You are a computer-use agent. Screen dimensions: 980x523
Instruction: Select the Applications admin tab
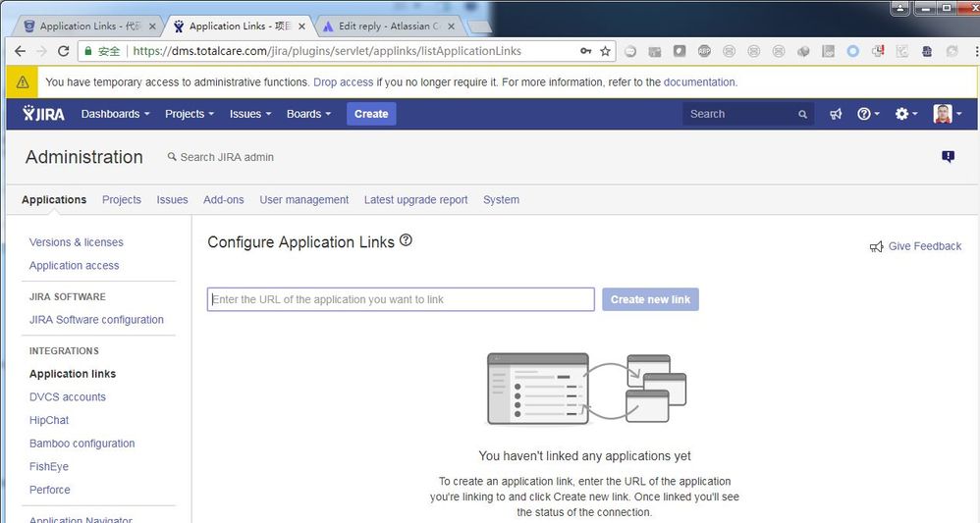tap(54, 200)
